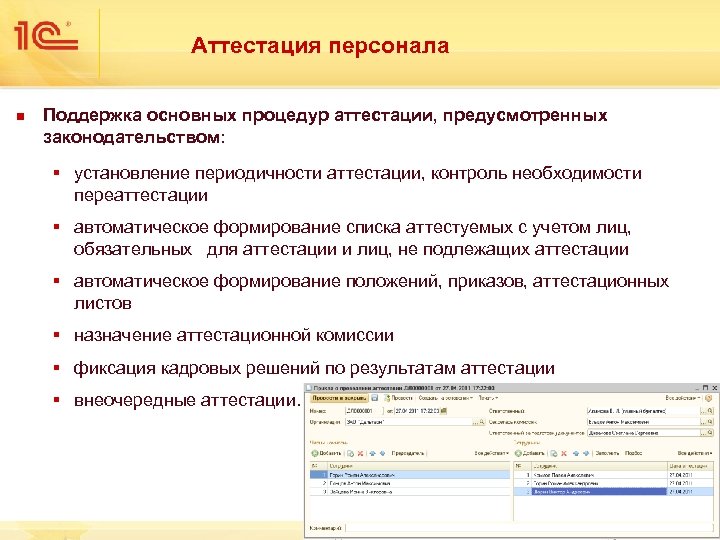Click the magnifier open icon of Organization field
Image resolution: width=720 pixels, height=540 pixels.
[482, 422]
